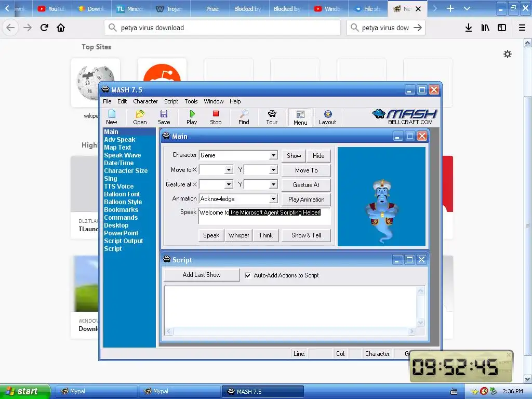Image resolution: width=532 pixels, height=399 pixels.
Task: Click the Wikipedia top site tile
Action: (x=96, y=83)
